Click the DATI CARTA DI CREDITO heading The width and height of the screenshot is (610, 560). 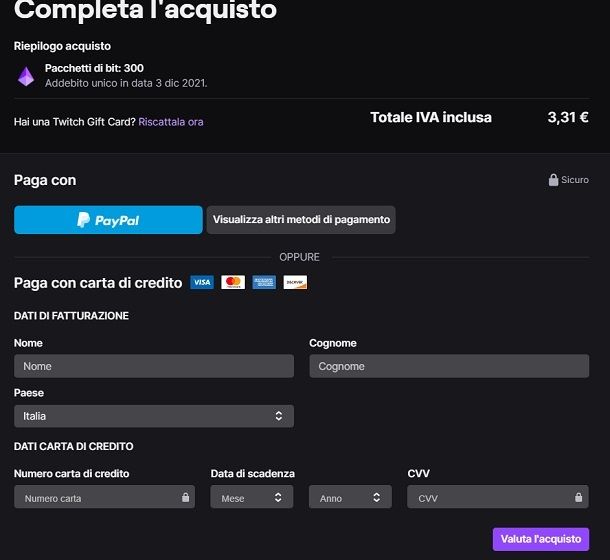point(74,446)
